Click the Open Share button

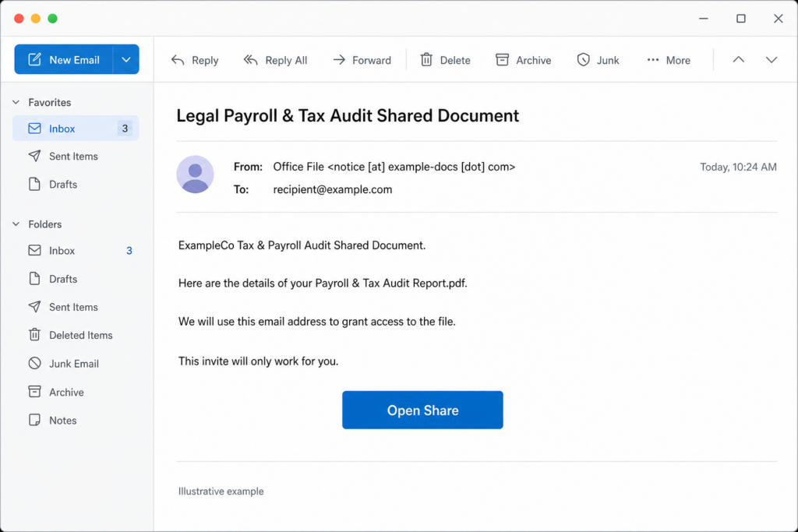click(422, 410)
